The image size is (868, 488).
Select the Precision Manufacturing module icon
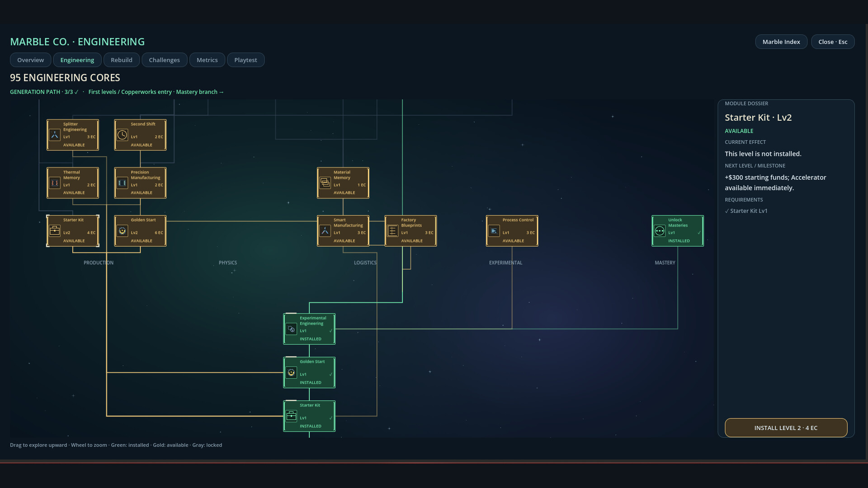coord(122,183)
